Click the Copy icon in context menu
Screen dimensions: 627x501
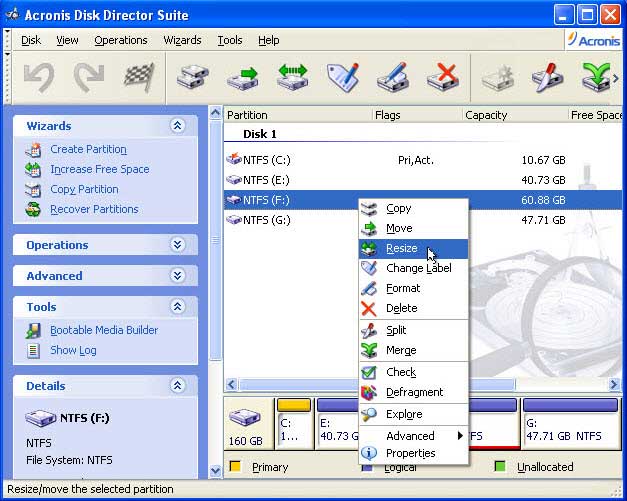(369, 208)
